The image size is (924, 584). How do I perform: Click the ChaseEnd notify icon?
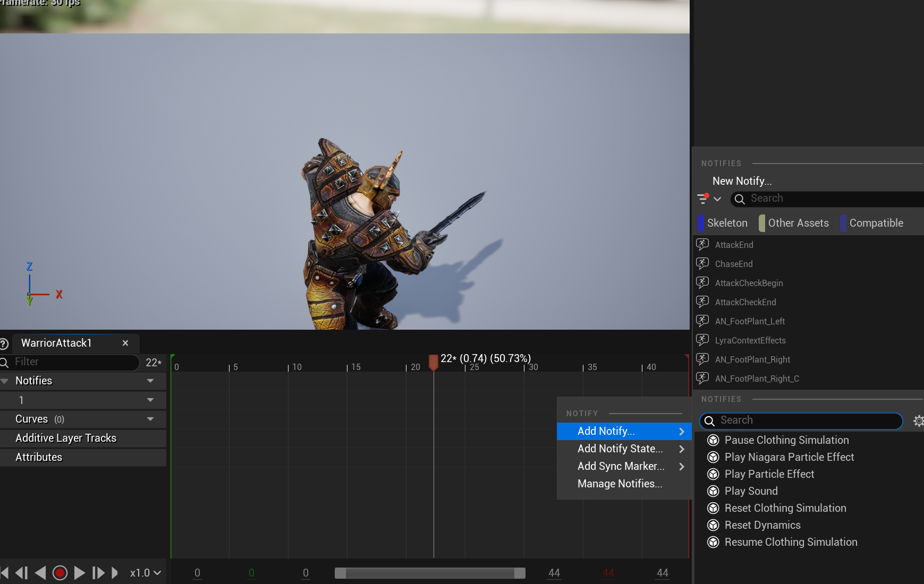[702, 264]
